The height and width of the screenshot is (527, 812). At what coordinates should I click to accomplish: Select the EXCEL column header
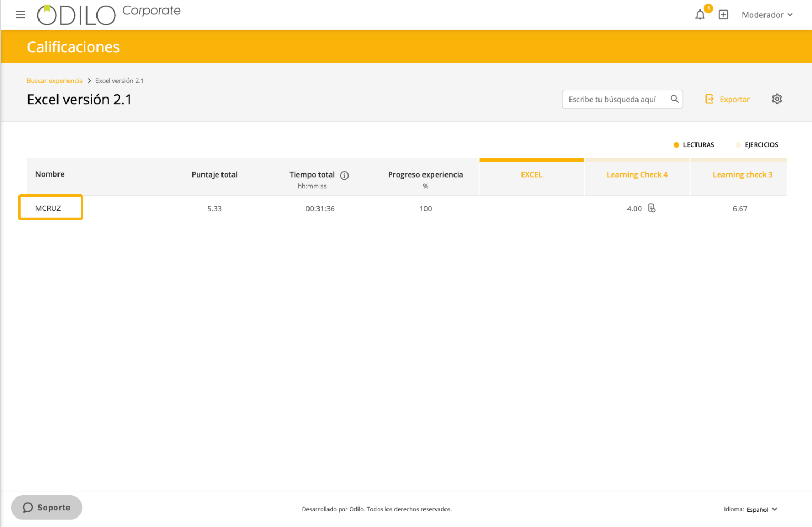pyautogui.click(x=531, y=175)
